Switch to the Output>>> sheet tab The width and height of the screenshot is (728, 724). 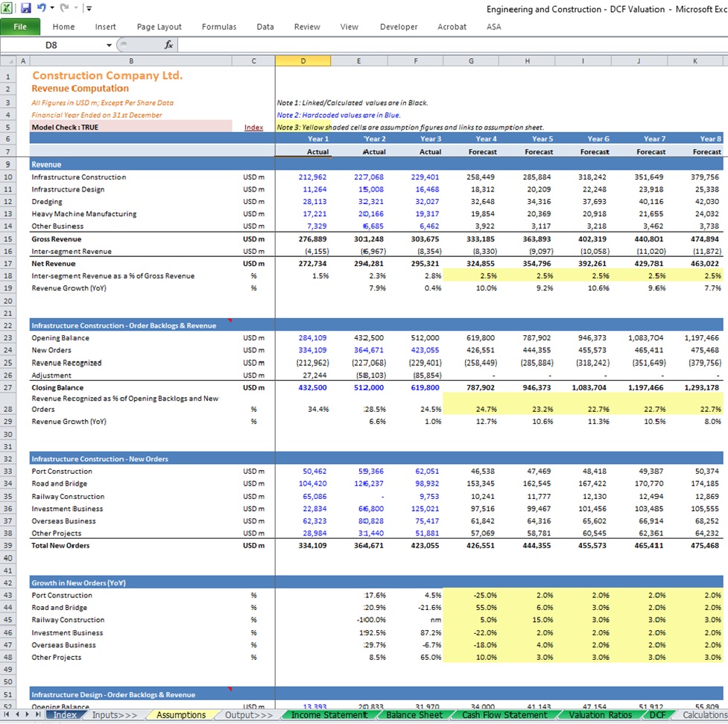pos(249,715)
